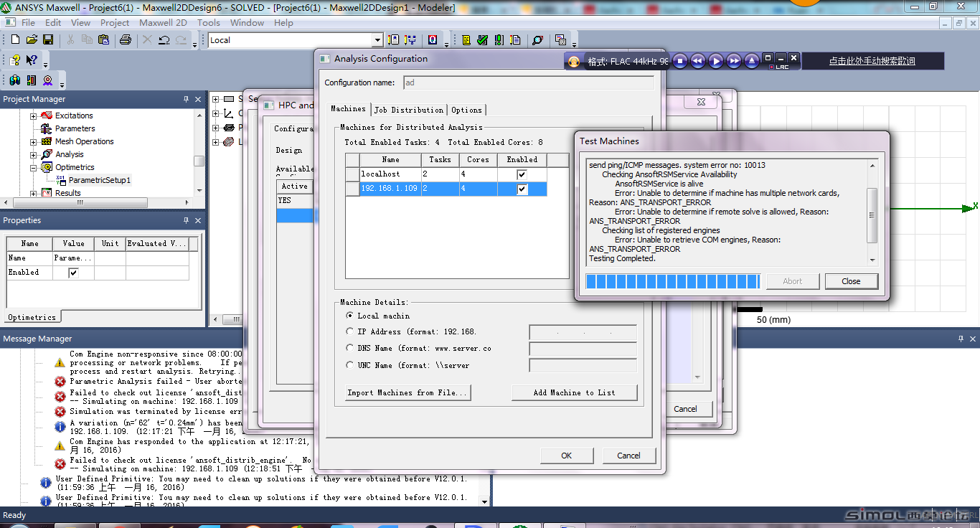The height and width of the screenshot is (528, 980).
Task: Open the Project menu
Action: (x=115, y=22)
